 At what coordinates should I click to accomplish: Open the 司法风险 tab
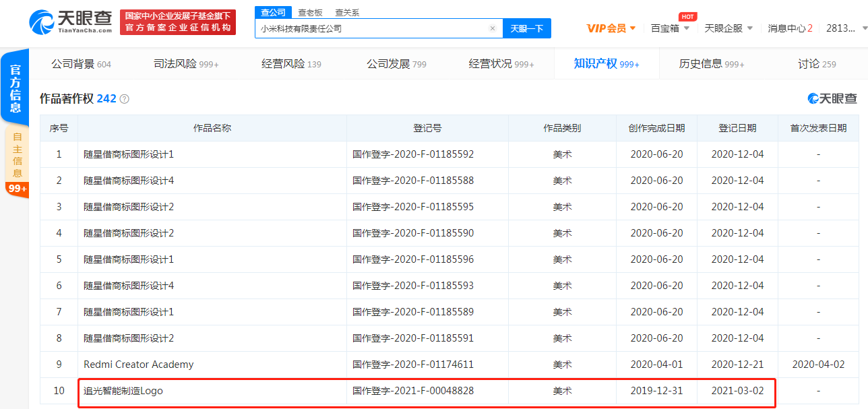click(187, 64)
